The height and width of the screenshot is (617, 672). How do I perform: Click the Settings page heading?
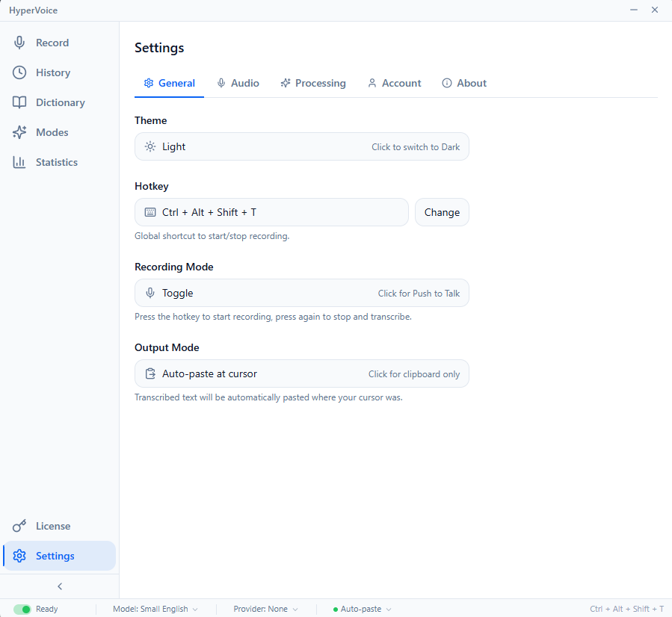(159, 48)
